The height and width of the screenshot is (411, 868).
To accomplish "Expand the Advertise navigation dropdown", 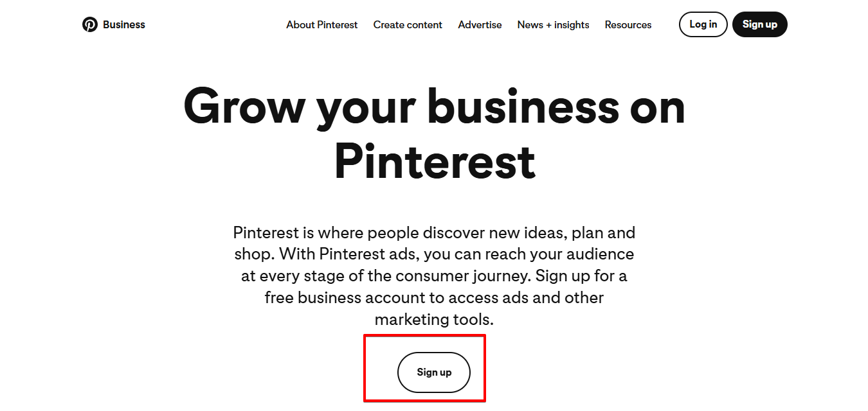I will [480, 24].
